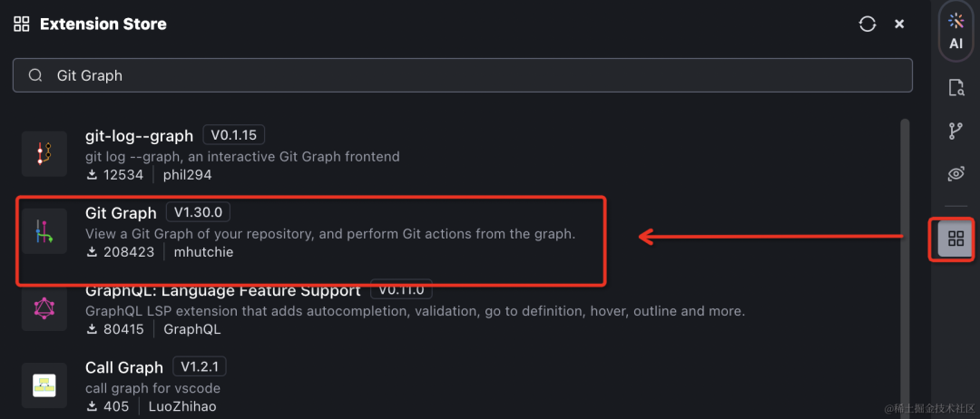Viewport: 980px width, 419px height.
Task: Close the Extension Store panel
Action: 899,24
